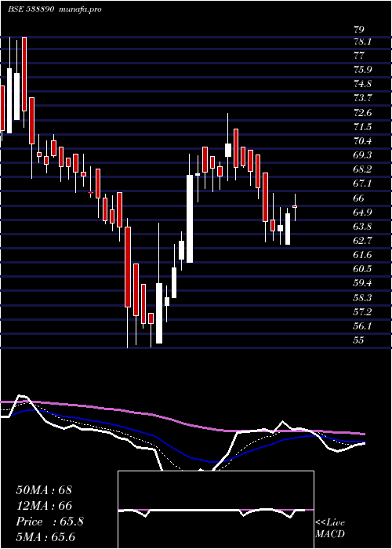Image resolution: width=392 pixels, height=549 pixels.
Task: Select the 63.8 price axis label
Action: click(x=362, y=227)
